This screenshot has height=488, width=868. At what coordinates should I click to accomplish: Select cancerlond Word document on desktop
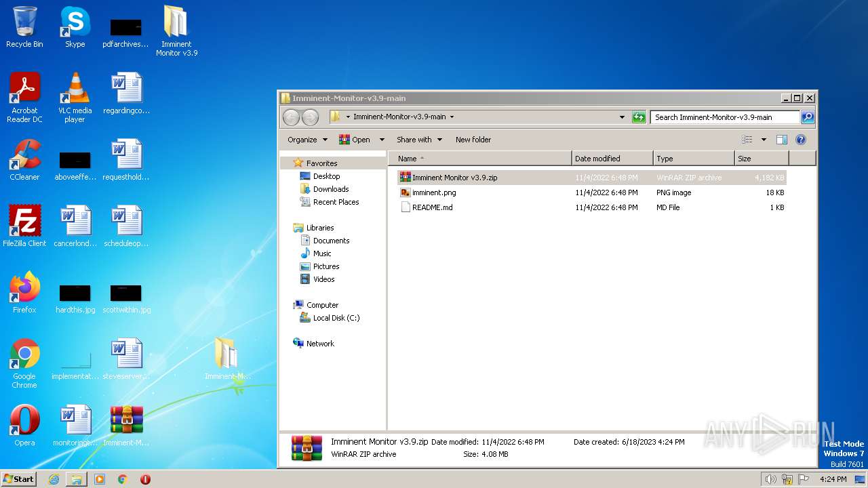75,226
